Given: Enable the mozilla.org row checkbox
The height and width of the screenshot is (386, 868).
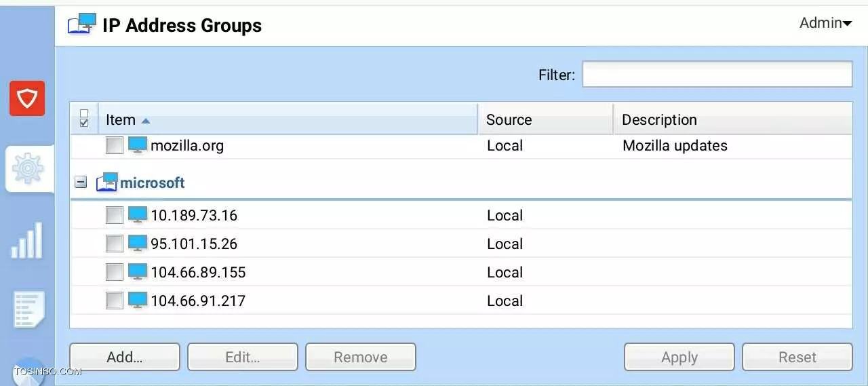Looking at the screenshot, I should point(115,145).
